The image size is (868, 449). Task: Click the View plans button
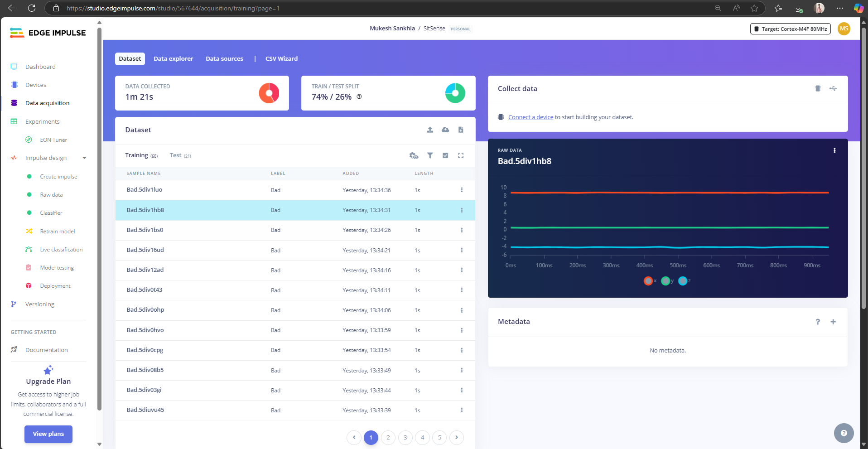pos(48,434)
